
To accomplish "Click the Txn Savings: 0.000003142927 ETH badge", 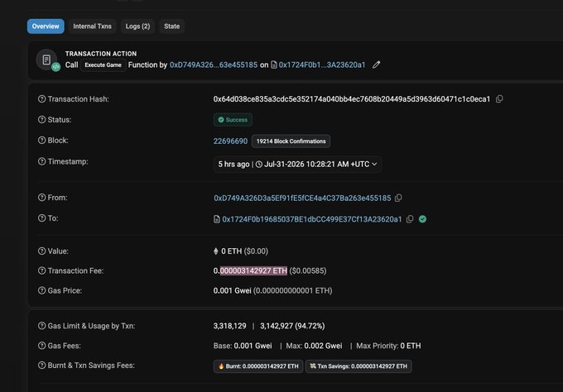I will click(358, 366).
